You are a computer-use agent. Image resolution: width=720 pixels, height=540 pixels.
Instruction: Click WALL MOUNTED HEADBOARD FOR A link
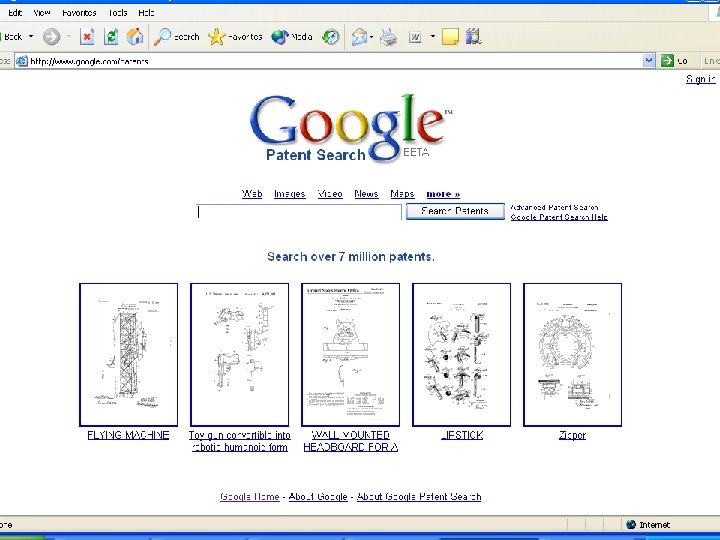point(350,441)
